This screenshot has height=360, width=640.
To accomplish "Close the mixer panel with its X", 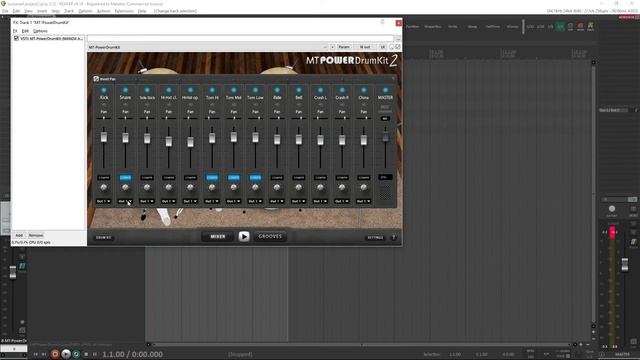I will pyautogui.click(x=393, y=78).
